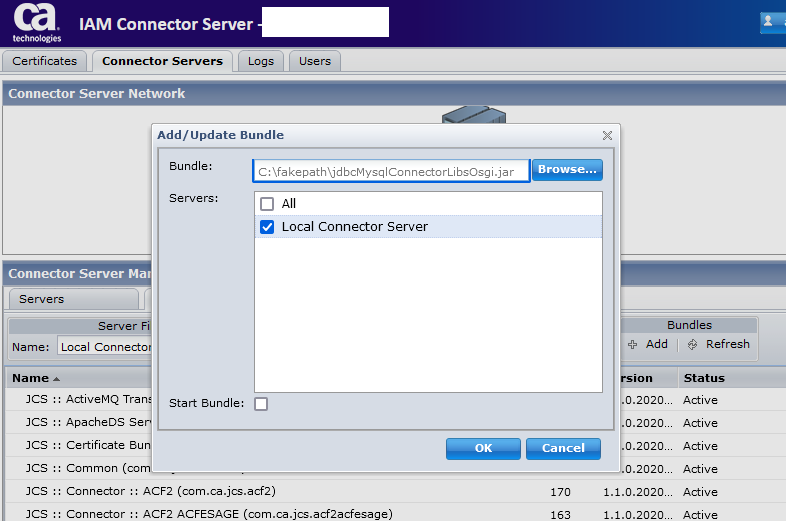Click the Add bundle button
786x521 pixels.
648,344
